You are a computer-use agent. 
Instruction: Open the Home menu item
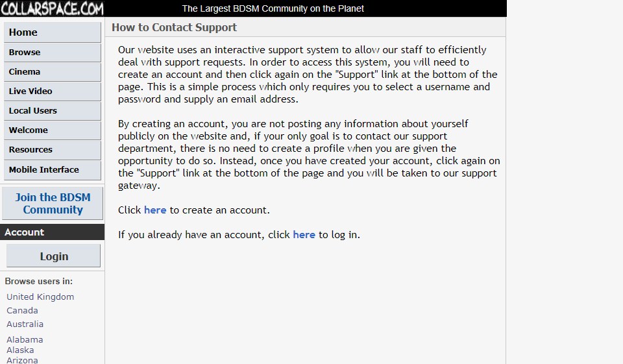point(53,32)
